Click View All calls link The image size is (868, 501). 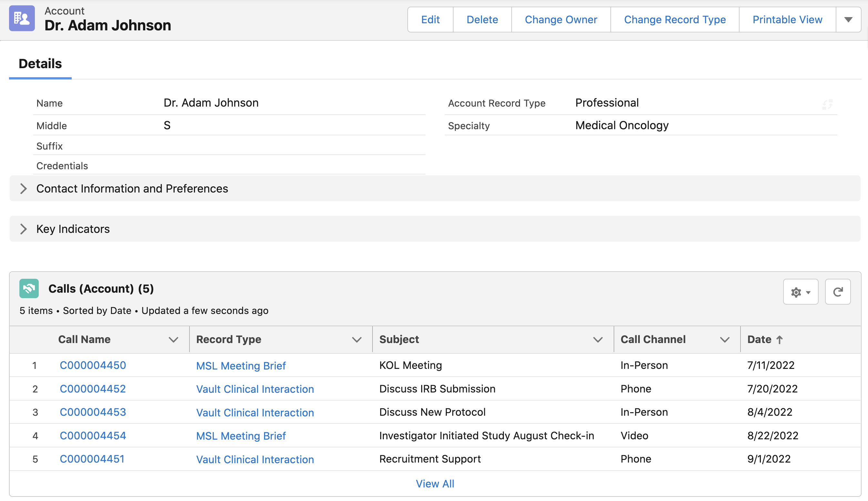[x=435, y=484]
